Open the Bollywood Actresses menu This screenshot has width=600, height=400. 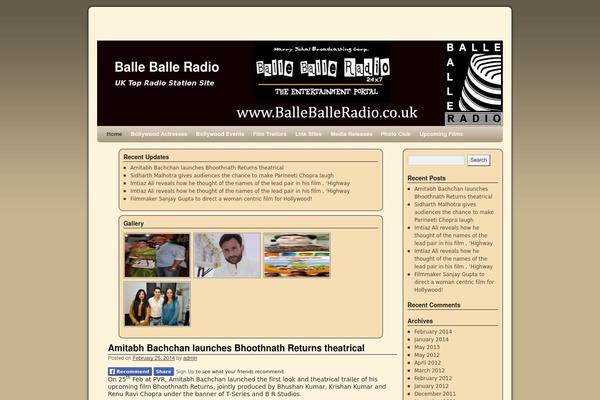(159, 134)
